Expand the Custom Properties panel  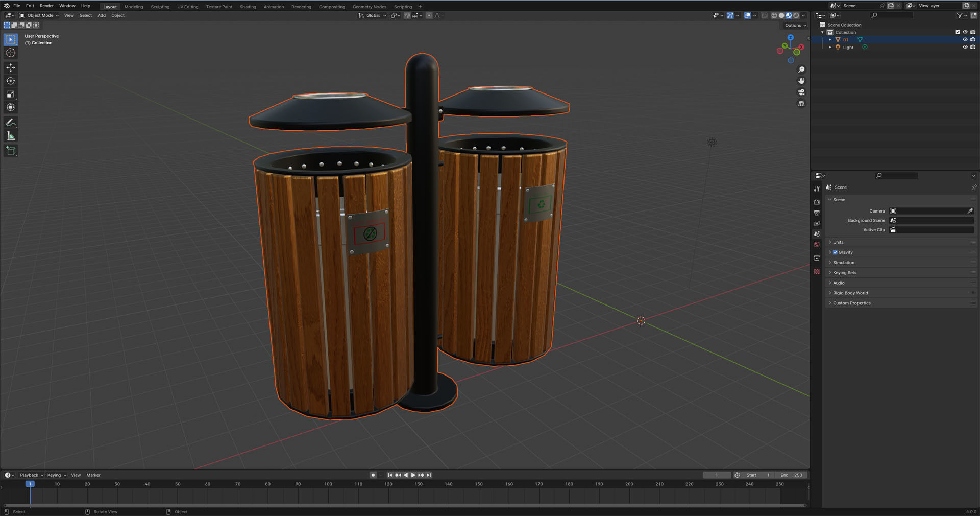[852, 303]
